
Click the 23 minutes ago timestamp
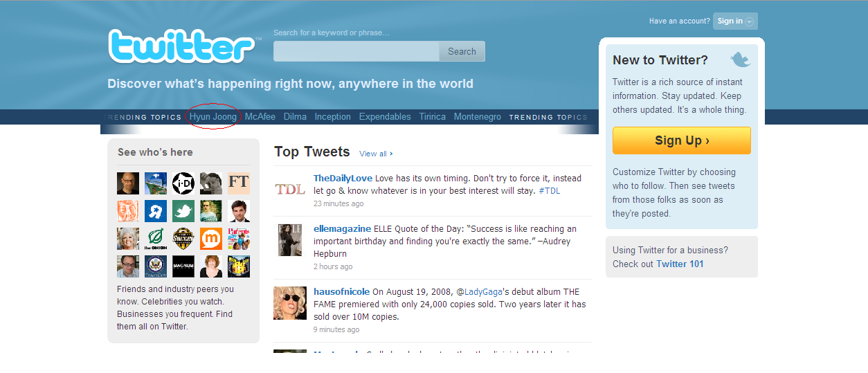338,203
